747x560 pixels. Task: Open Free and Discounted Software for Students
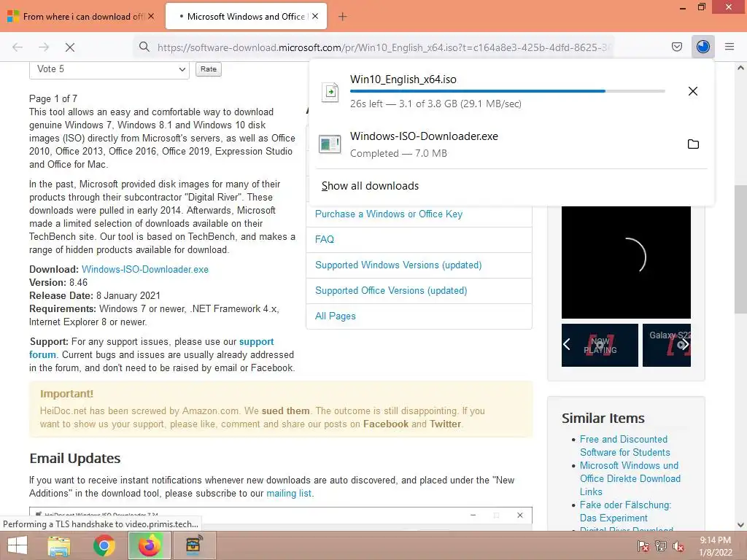[x=624, y=446]
